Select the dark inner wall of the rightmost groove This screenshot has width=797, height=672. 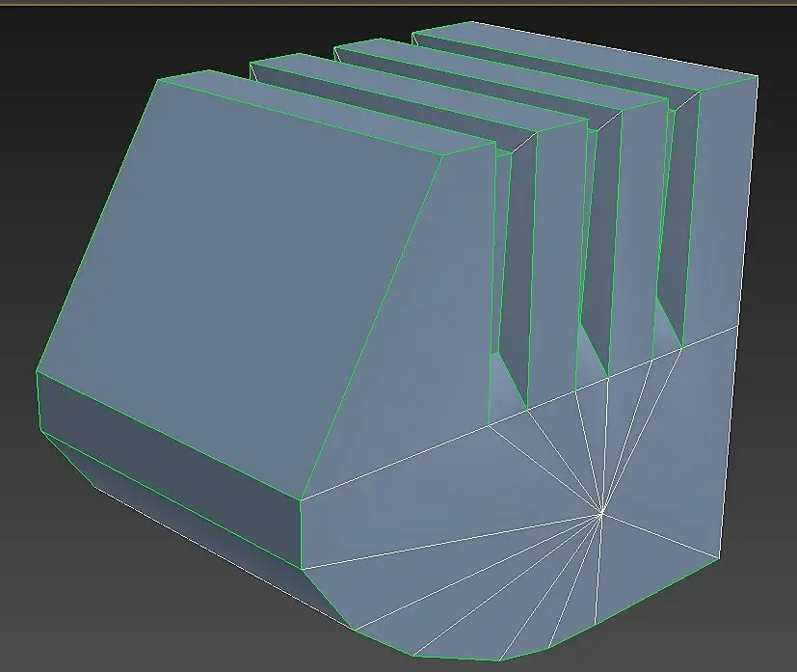tap(678, 213)
